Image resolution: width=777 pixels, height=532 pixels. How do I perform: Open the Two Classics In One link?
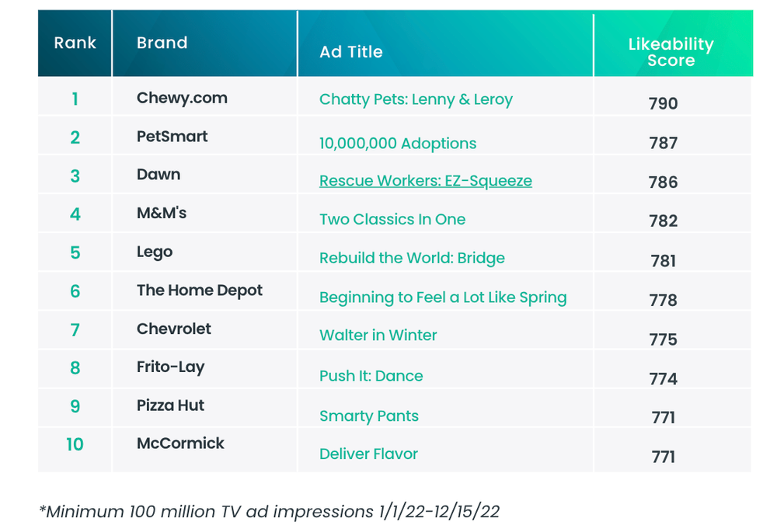(392, 220)
